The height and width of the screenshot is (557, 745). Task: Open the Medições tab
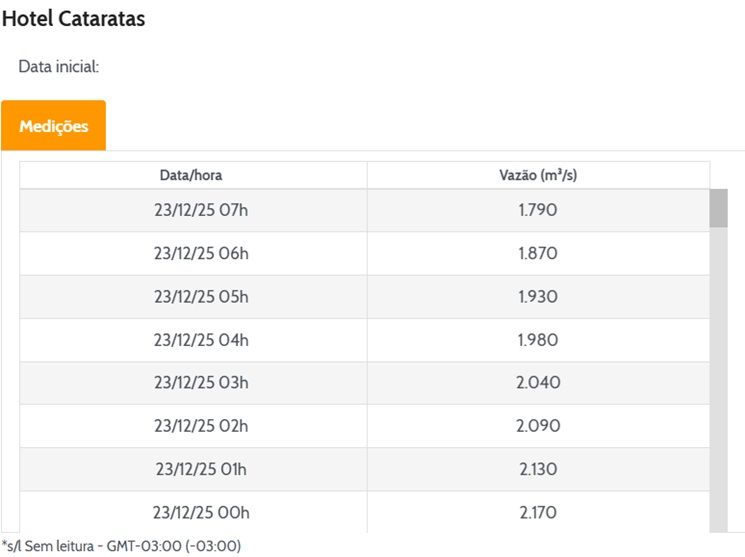[53, 126]
